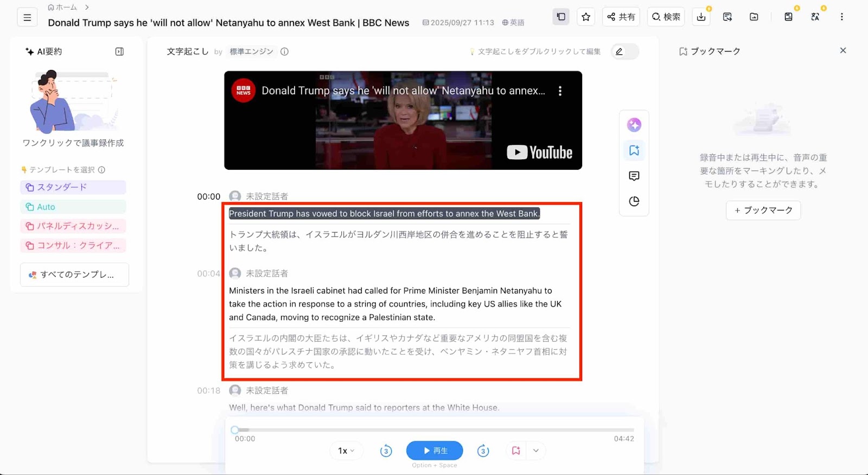This screenshot has height=475, width=868.
Task: Click the 標準エンジン engine label
Action: [x=251, y=52]
